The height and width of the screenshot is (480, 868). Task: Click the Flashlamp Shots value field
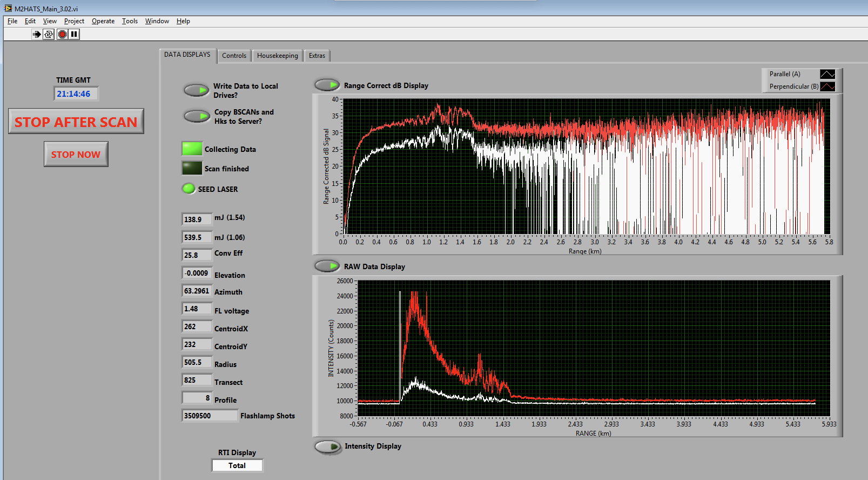210,416
